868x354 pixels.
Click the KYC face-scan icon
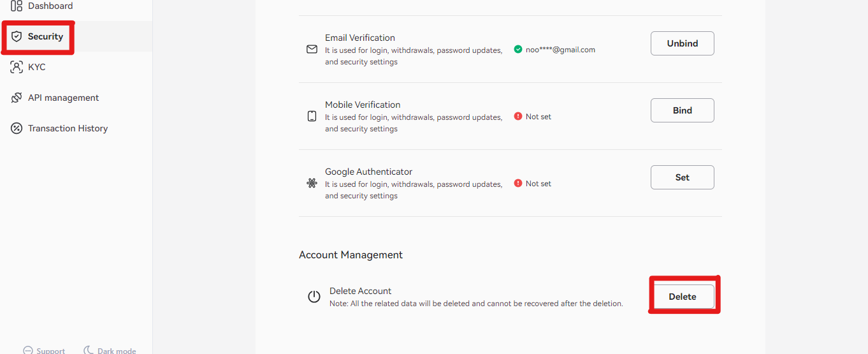click(17, 67)
